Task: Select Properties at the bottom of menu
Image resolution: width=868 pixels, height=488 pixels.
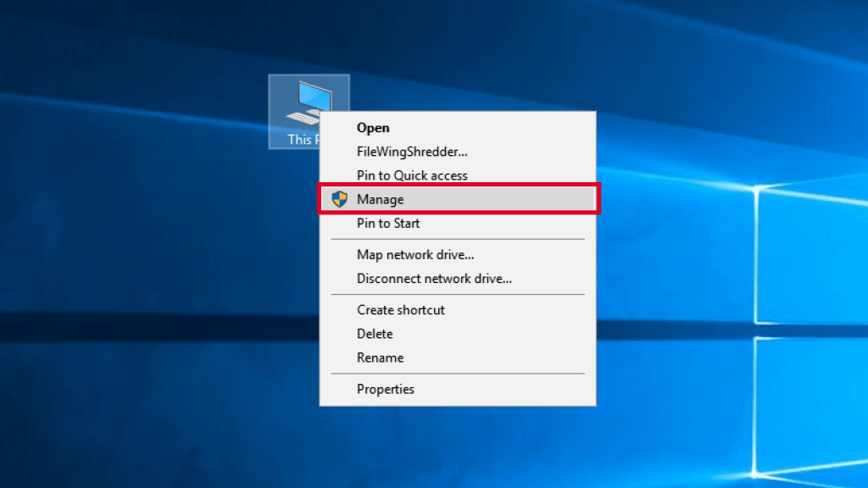Action: click(386, 389)
